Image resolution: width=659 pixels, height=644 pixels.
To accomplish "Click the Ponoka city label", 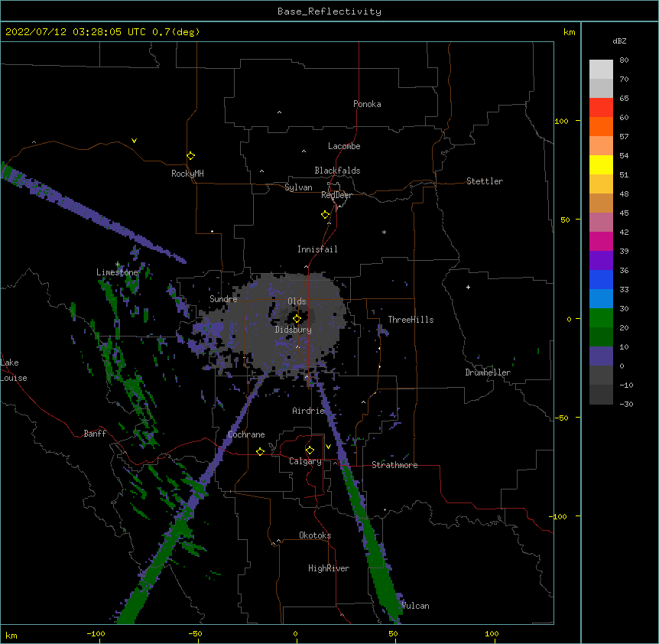I will [x=367, y=104].
